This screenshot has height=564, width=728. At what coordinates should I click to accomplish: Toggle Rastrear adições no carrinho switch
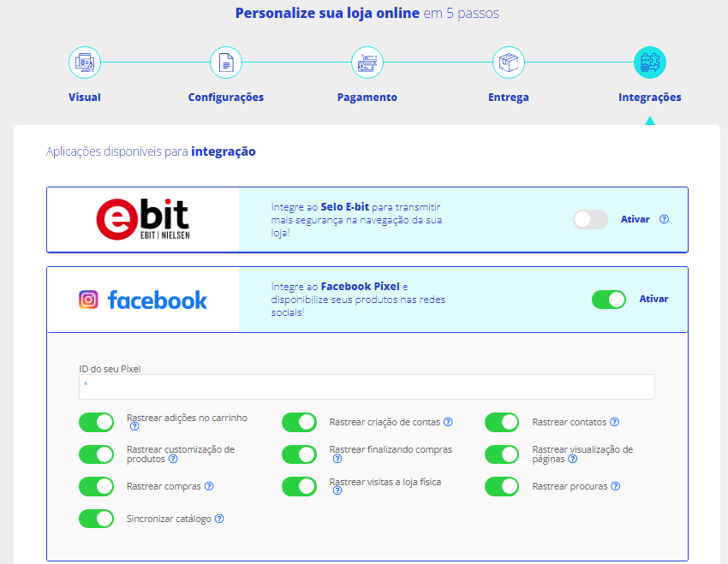(x=96, y=422)
